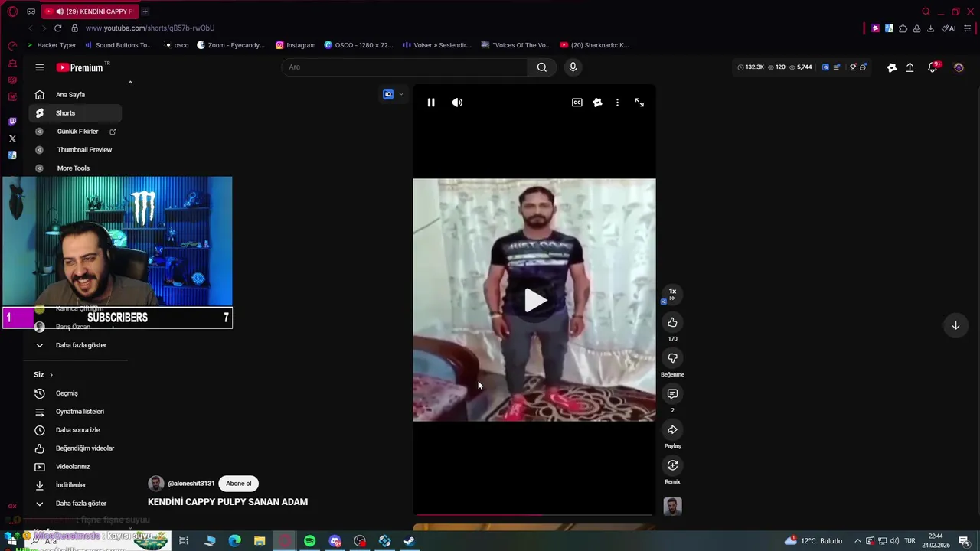
Task: Open the Hacker Typer bookmark
Action: pyautogui.click(x=51, y=45)
